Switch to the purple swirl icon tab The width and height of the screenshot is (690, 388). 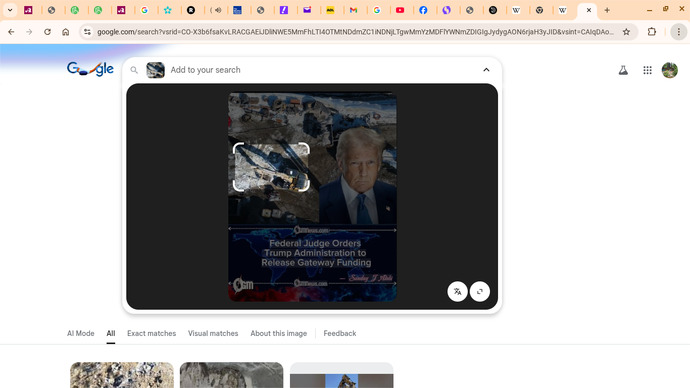coord(447,10)
